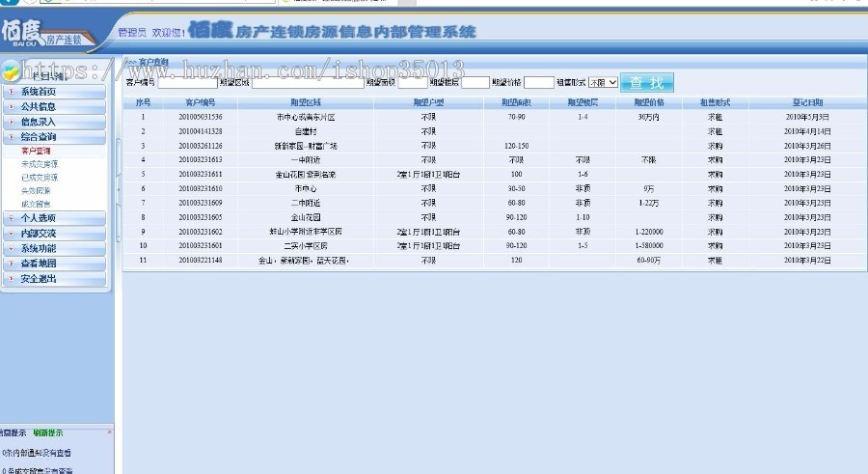Click the 序号 column header
Screen dimensions: 868x474
(x=143, y=102)
